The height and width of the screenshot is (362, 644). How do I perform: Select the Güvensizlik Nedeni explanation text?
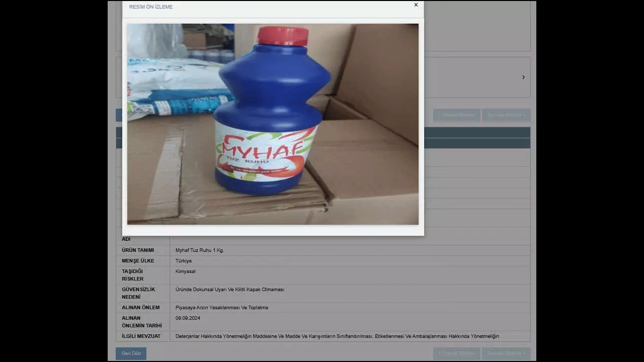tap(229, 290)
